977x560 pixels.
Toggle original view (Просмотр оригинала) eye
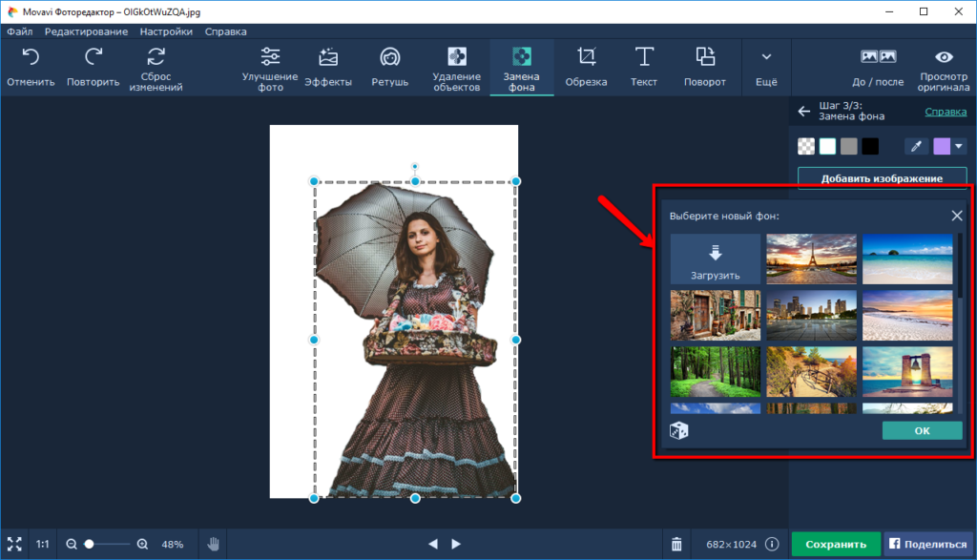point(944,68)
